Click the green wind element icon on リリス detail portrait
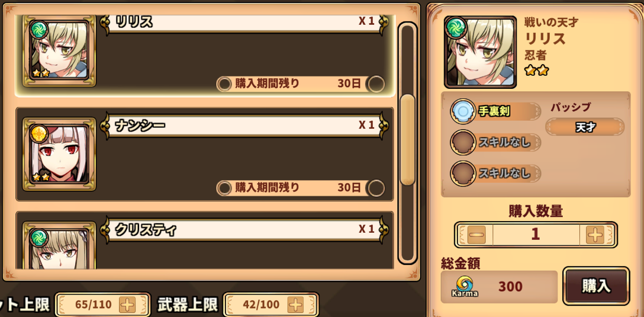 (x=456, y=27)
